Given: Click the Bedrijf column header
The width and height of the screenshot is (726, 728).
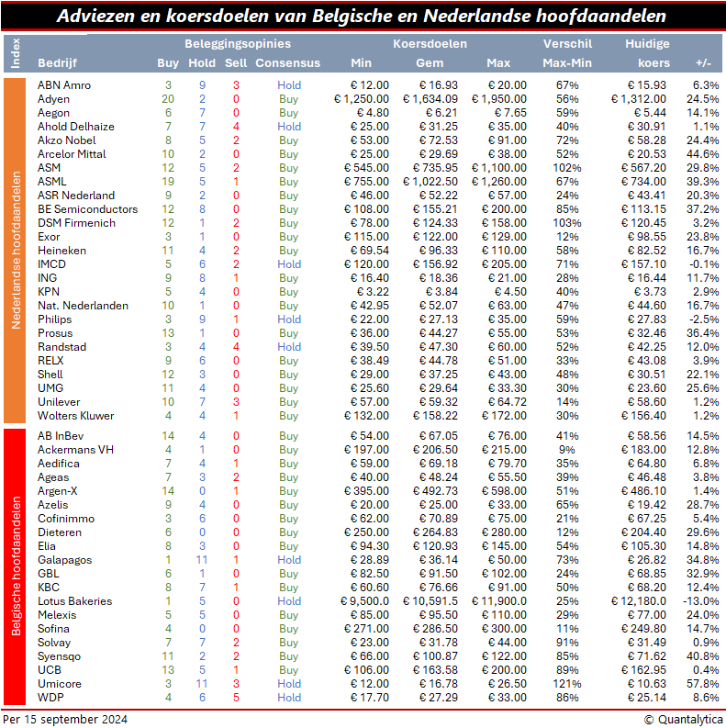Looking at the screenshot, I should [57, 62].
